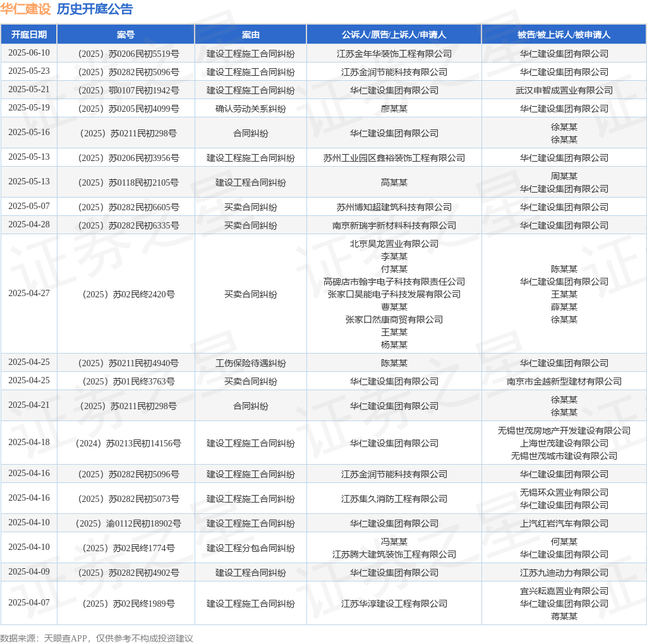Screen dimensions: 647x644
Task: Click plaintiff 高碑店市翰宇电子科技有限责任公司
Action: point(394,282)
